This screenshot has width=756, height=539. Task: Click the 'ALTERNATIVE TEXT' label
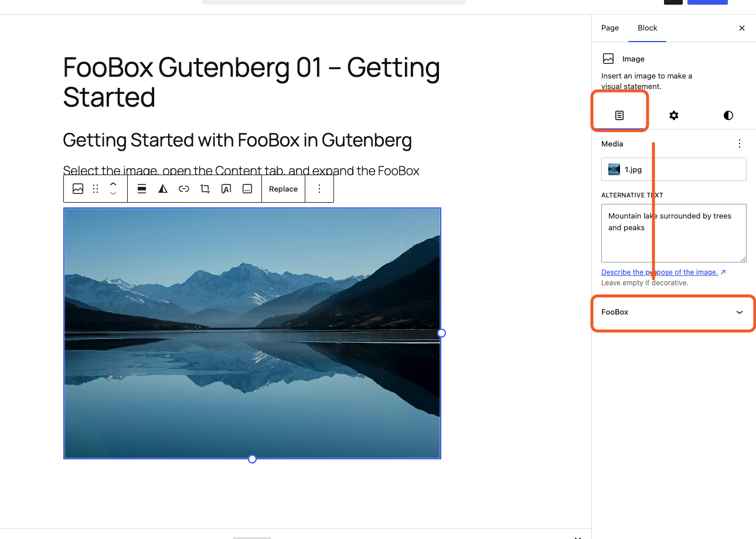pos(632,195)
